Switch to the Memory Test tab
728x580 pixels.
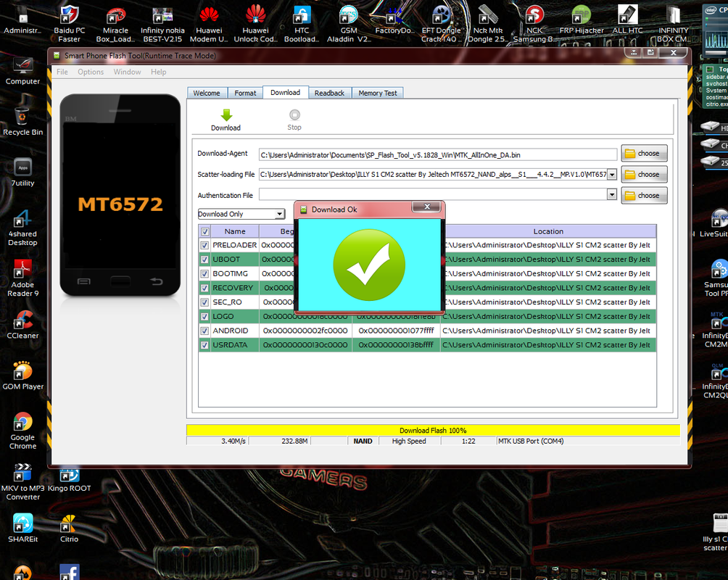click(378, 93)
